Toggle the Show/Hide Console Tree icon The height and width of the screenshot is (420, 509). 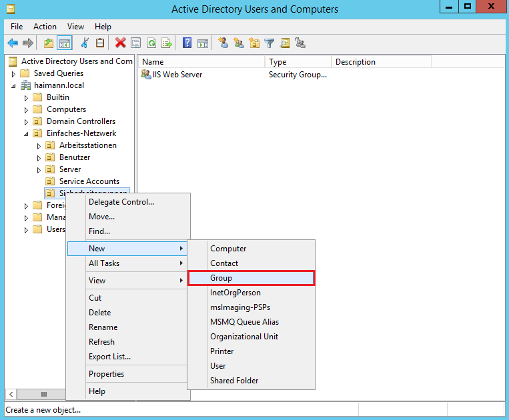pos(64,43)
